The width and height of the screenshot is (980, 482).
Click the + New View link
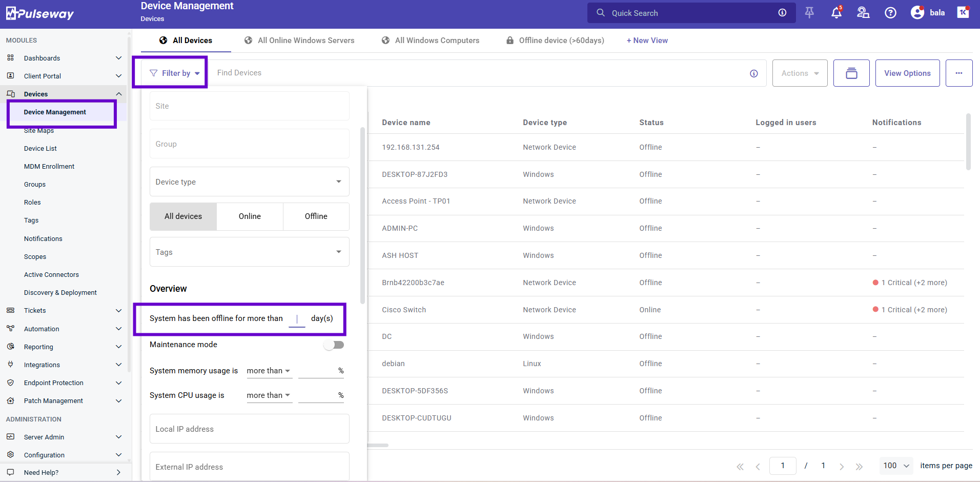click(647, 41)
